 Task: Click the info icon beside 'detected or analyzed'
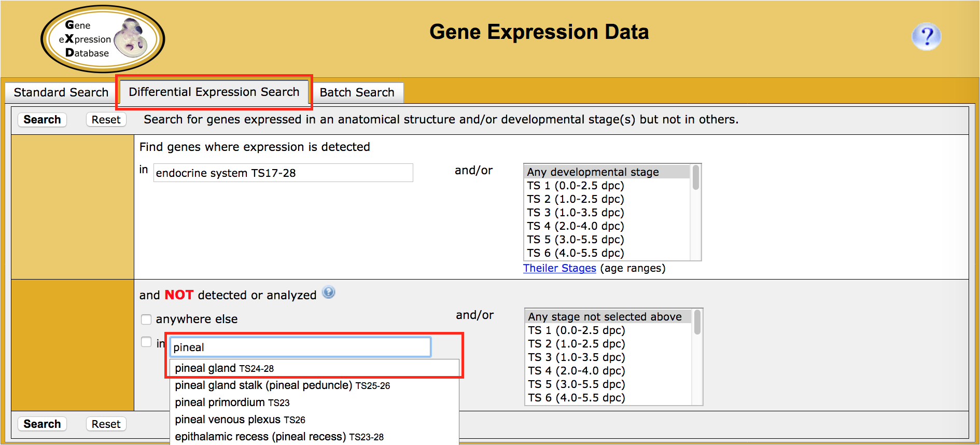coord(329,293)
